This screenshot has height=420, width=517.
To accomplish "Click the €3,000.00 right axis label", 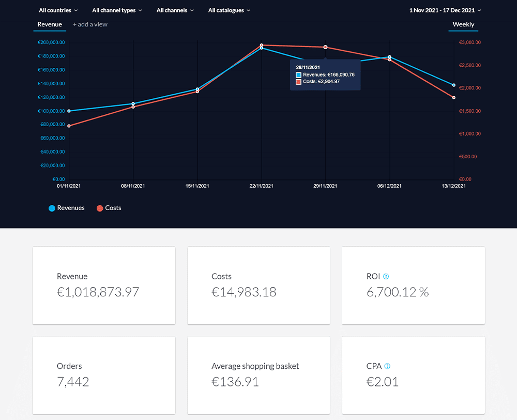I will (470, 42).
